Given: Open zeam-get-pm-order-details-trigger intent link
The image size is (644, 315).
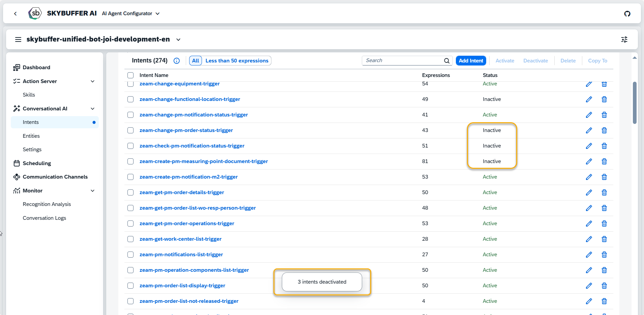Looking at the screenshot, I should point(182,192).
